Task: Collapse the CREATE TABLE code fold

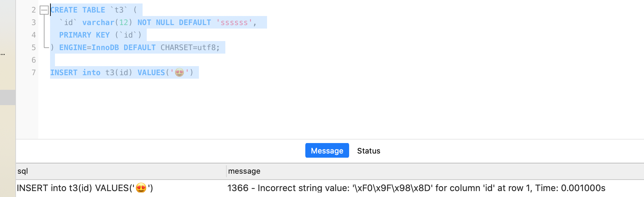Action: (x=44, y=10)
